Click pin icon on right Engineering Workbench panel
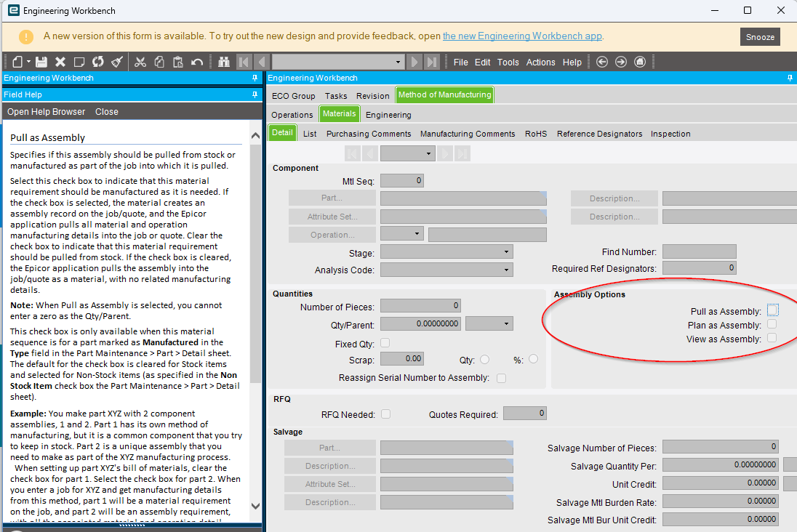797x532 pixels. click(x=790, y=78)
